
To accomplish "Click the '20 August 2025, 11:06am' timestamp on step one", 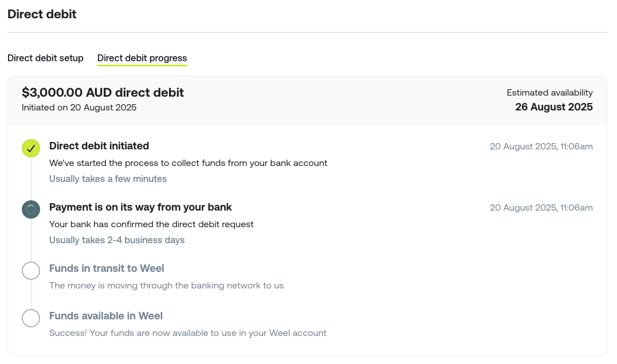I will [541, 147].
